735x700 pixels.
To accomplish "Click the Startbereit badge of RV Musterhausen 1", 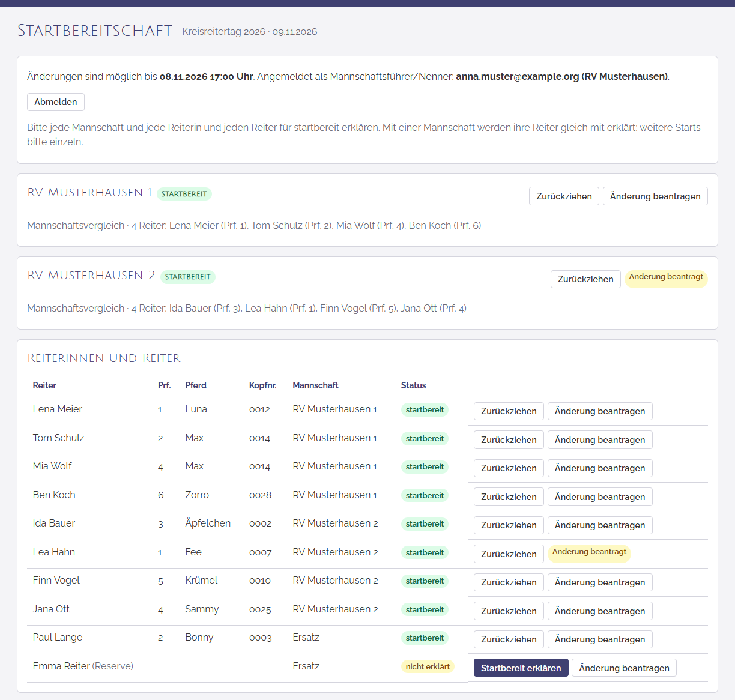I will tap(184, 194).
